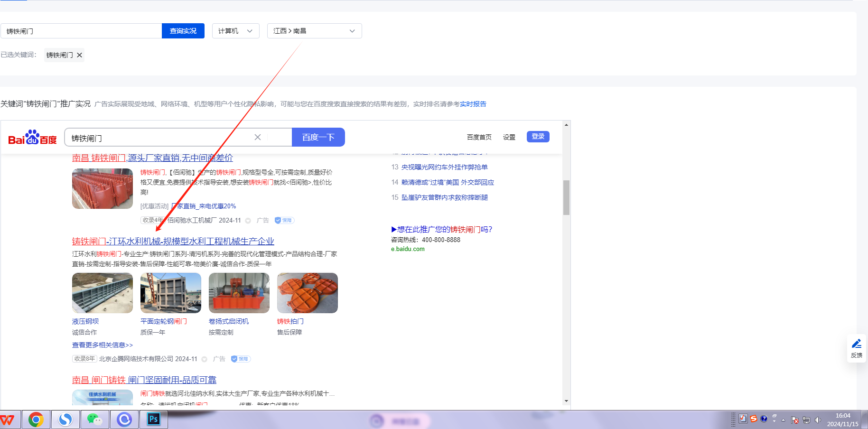Click the 卷扬式启闭机 text link

click(229, 321)
